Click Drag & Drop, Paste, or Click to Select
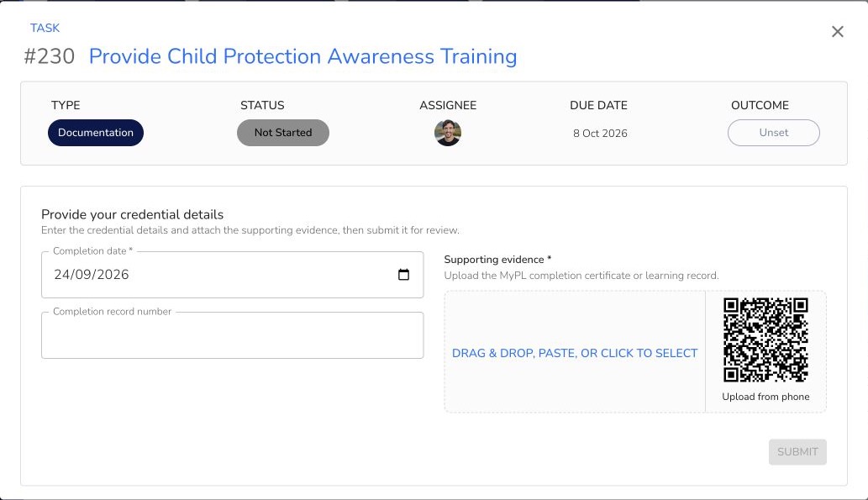868x500 pixels. click(x=575, y=353)
